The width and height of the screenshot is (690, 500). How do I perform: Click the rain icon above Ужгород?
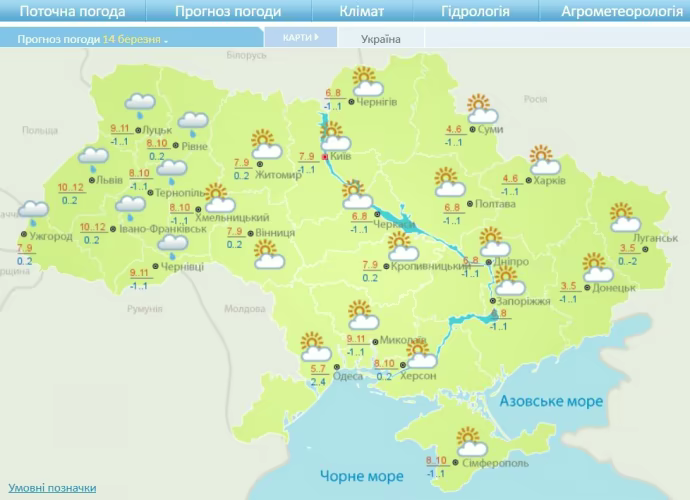click(x=33, y=212)
